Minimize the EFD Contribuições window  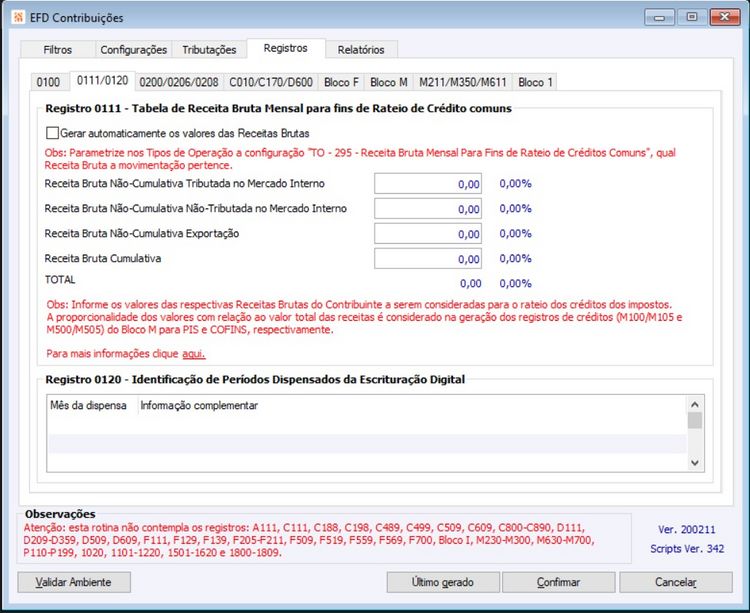pos(660,18)
